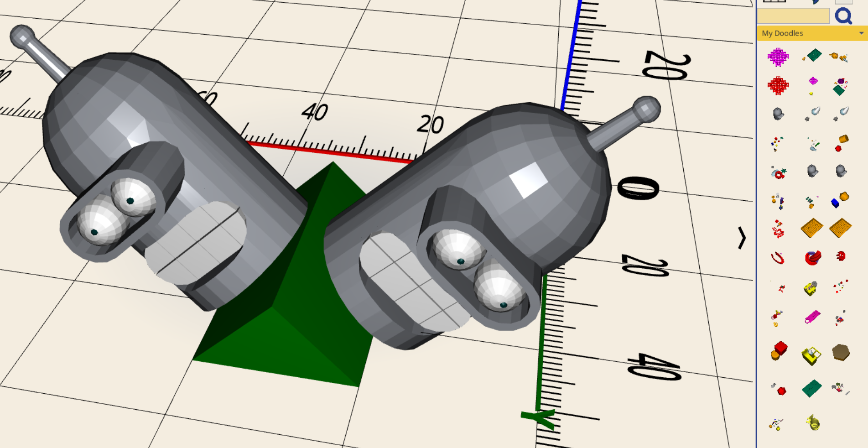This screenshot has width=868, height=448.
Task: Pick the orange teapots doodle thumbnail
Action: pos(839,57)
